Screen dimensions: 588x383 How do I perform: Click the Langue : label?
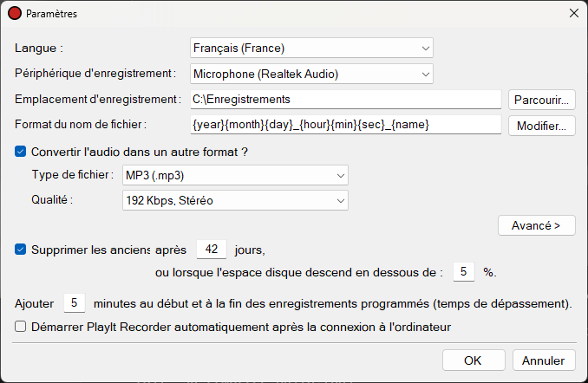pyautogui.click(x=39, y=48)
